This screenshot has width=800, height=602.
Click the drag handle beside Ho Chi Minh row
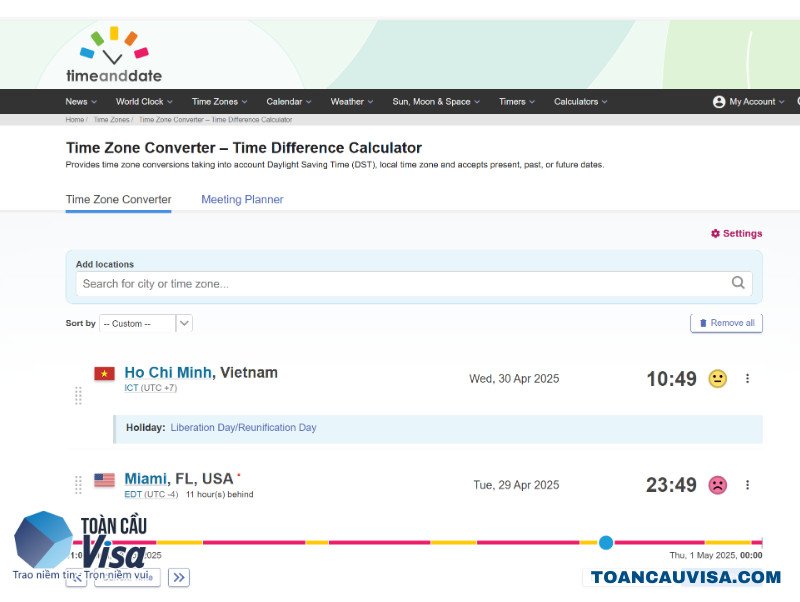(x=78, y=395)
